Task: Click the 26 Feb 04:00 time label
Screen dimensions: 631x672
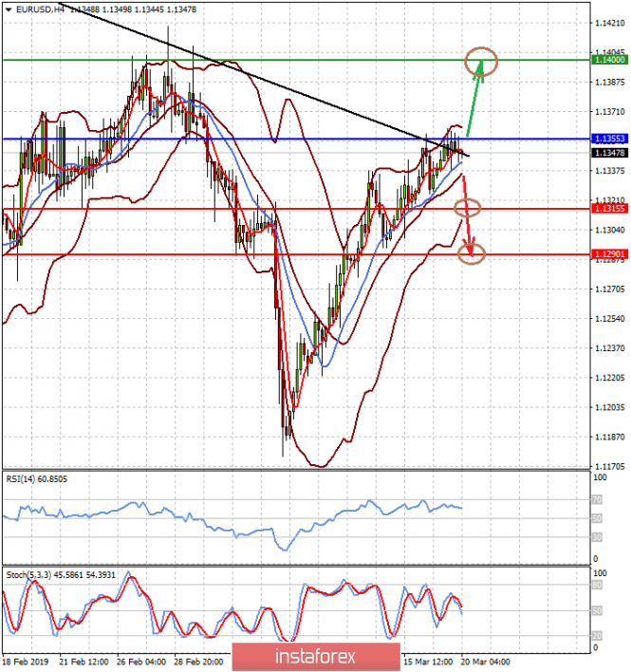Action: pos(141,662)
